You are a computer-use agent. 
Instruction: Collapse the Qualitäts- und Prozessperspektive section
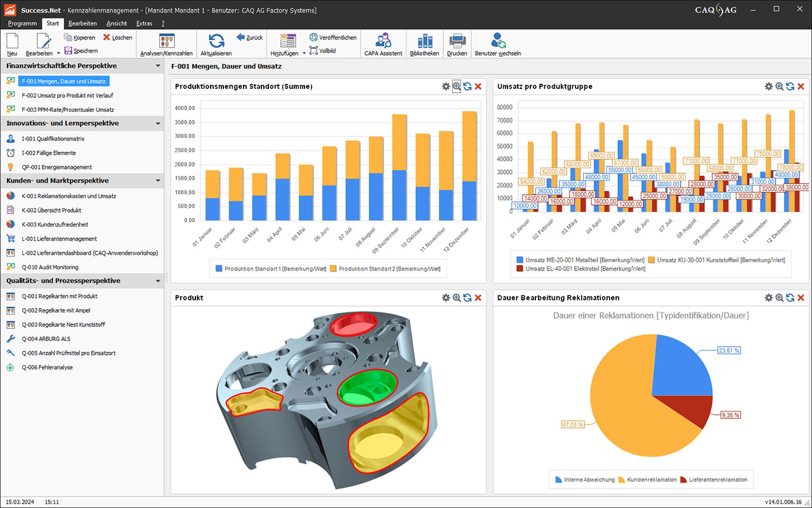tap(158, 281)
